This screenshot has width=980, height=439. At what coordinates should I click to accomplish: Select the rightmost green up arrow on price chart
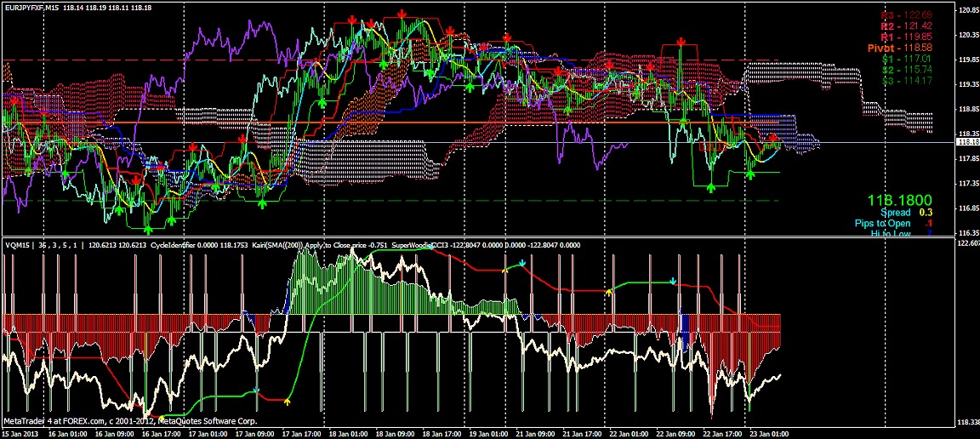pos(750,174)
